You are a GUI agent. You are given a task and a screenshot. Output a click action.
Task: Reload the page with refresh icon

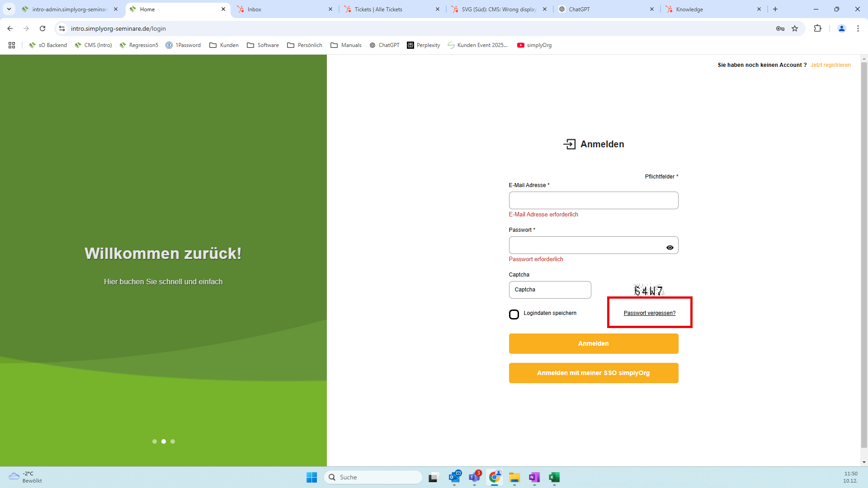[x=42, y=28]
